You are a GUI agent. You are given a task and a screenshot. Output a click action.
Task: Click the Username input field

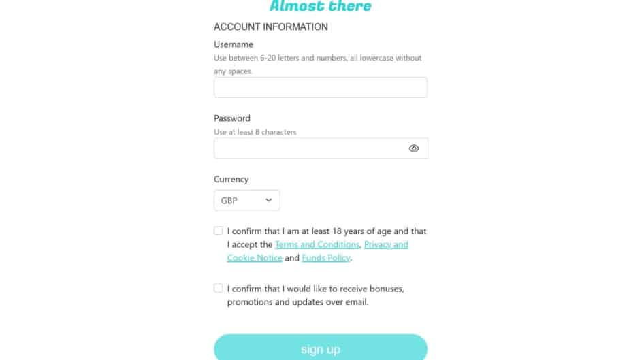coord(320,88)
